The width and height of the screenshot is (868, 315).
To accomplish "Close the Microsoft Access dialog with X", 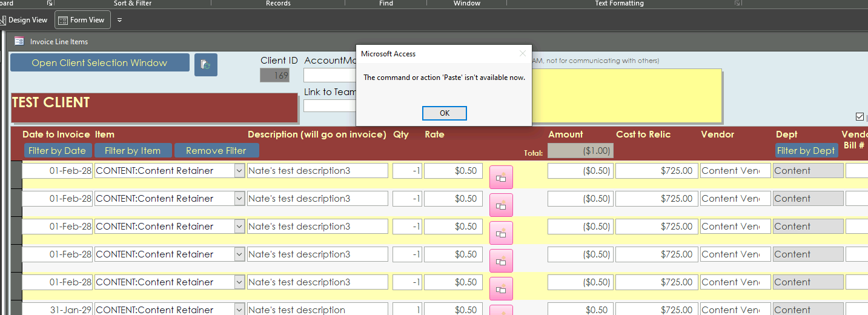I will (522, 53).
